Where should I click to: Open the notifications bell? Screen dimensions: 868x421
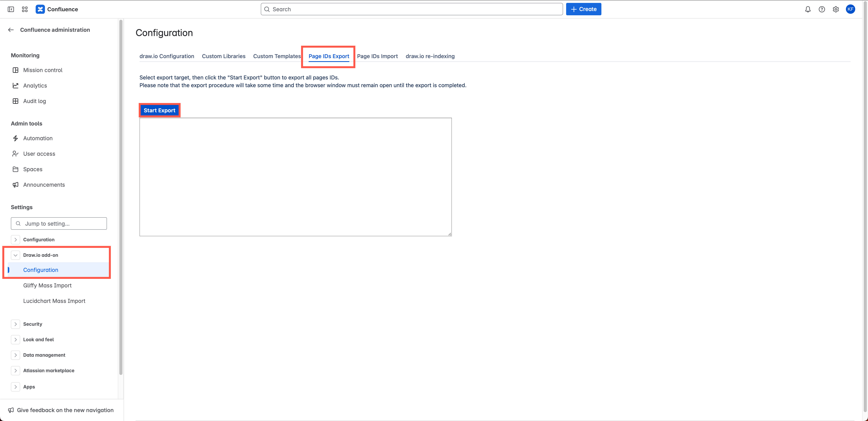(808, 9)
